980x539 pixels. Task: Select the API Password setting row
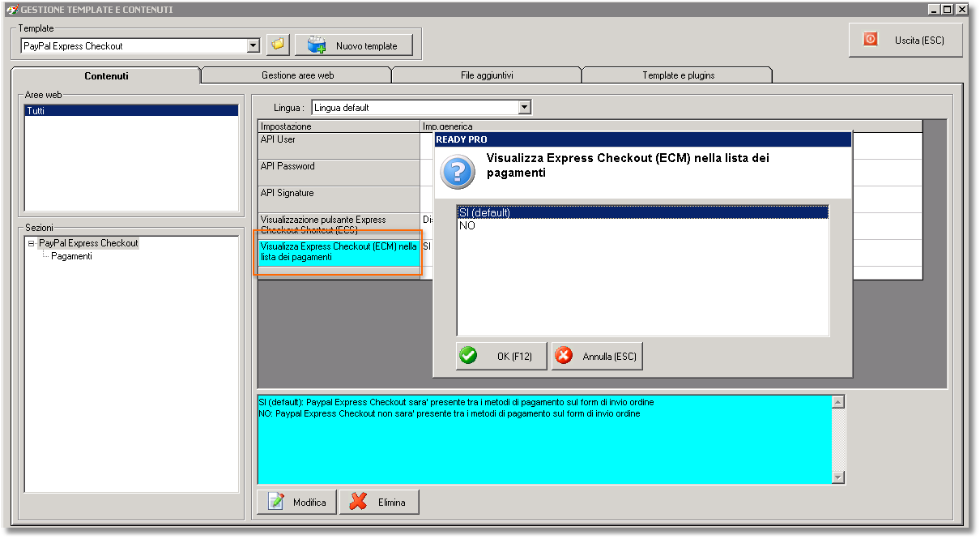click(x=339, y=173)
